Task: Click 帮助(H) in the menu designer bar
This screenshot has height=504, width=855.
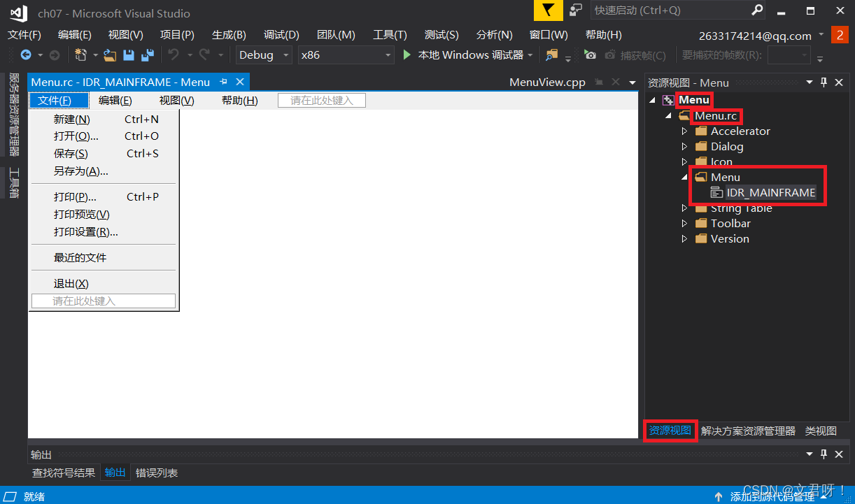Action: (239, 101)
